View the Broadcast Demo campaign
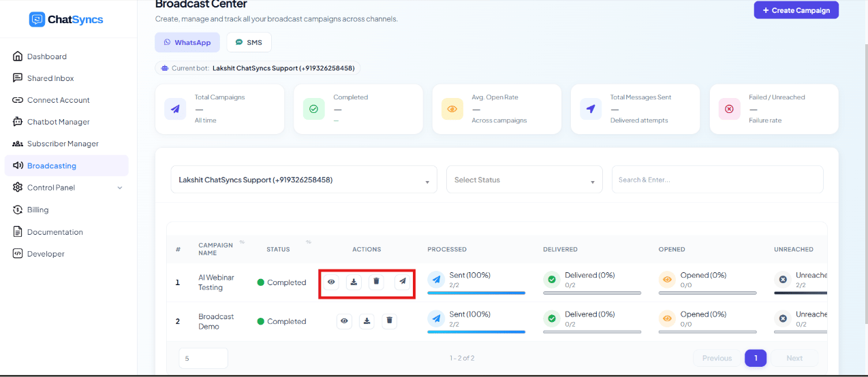Image resolution: width=868 pixels, height=377 pixels. [x=345, y=321]
